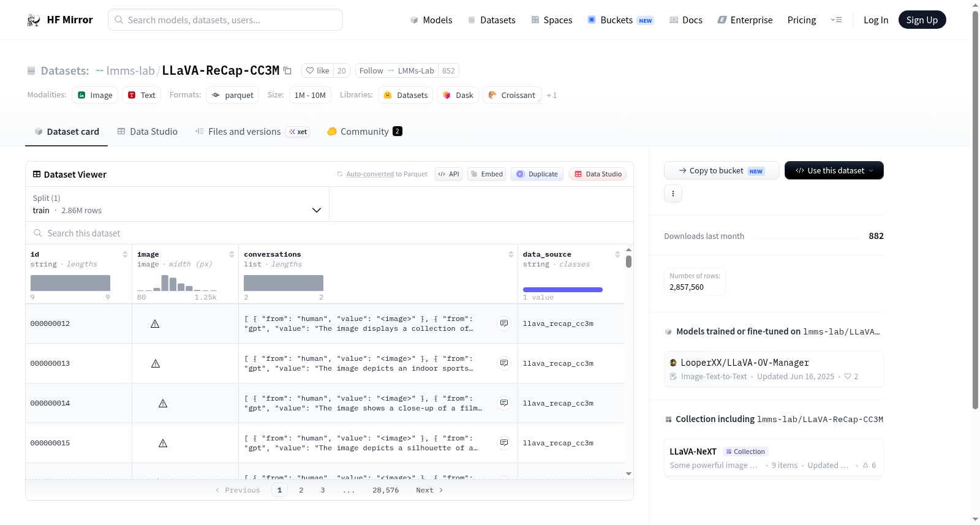Focus the Search this dataset field

coord(330,233)
